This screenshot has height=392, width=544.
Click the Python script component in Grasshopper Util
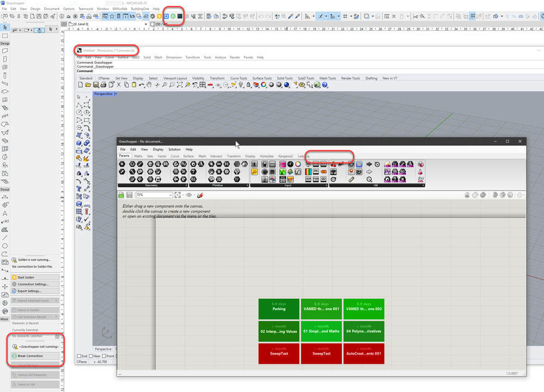pos(387,171)
